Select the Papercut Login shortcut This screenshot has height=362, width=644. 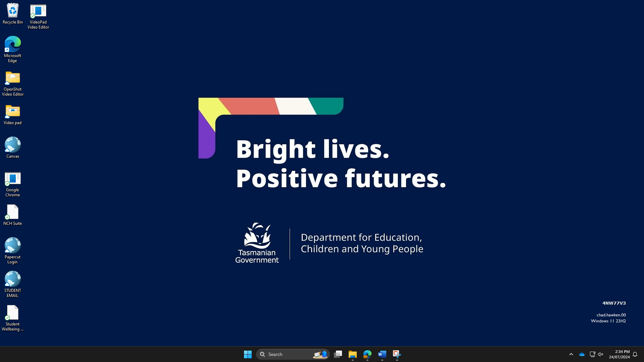point(13,251)
